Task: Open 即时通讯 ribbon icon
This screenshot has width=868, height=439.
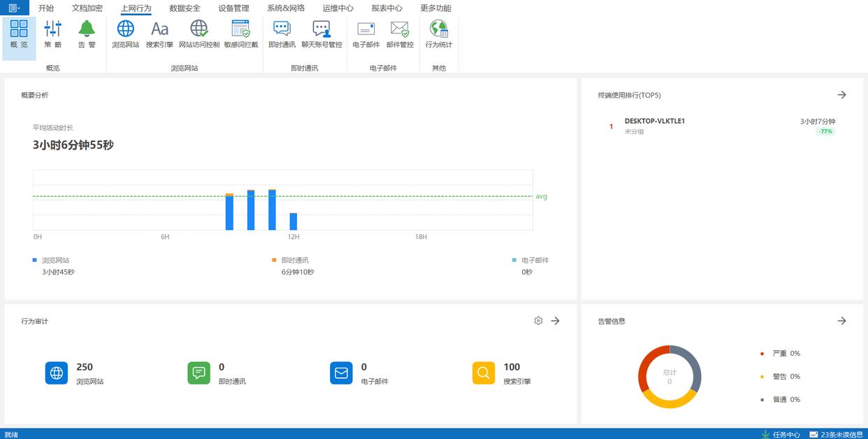Action: click(x=282, y=34)
